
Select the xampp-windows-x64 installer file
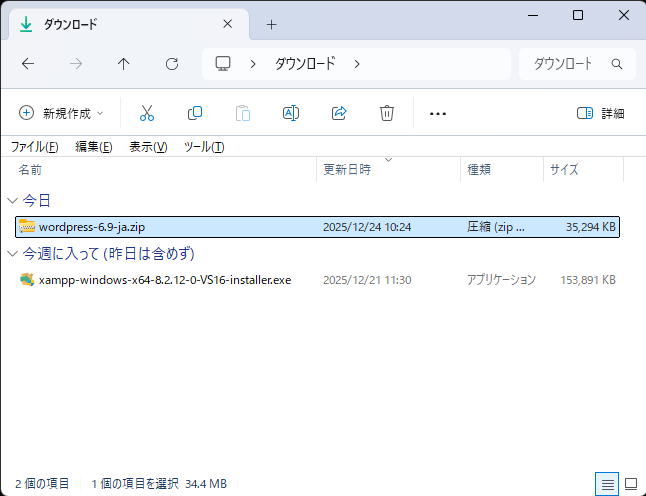tap(164, 280)
